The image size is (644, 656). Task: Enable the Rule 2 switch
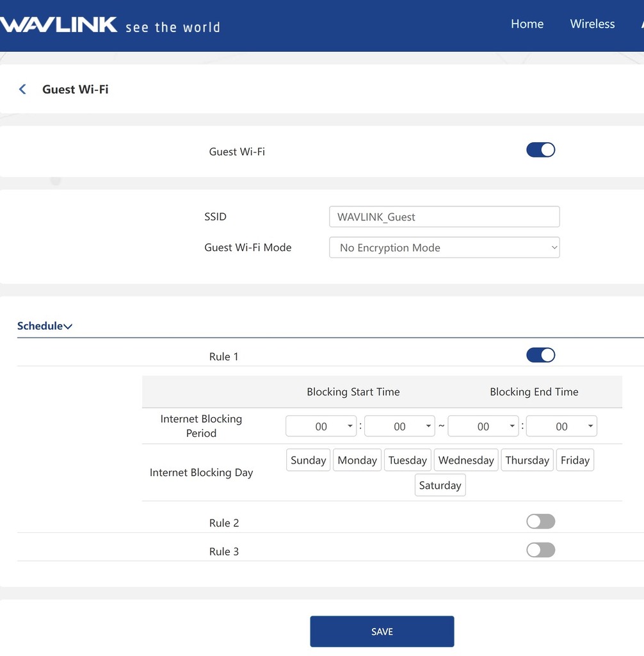click(x=540, y=521)
